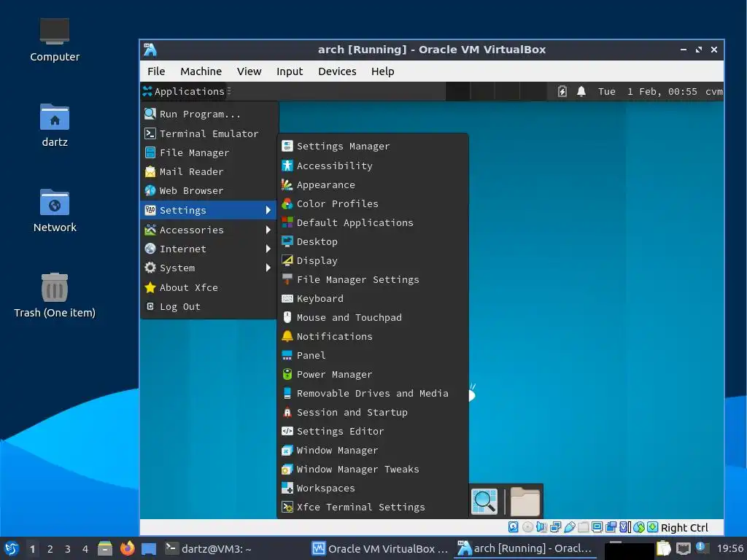Click notification bell in guest panel
747x560 pixels.
coord(581,91)
